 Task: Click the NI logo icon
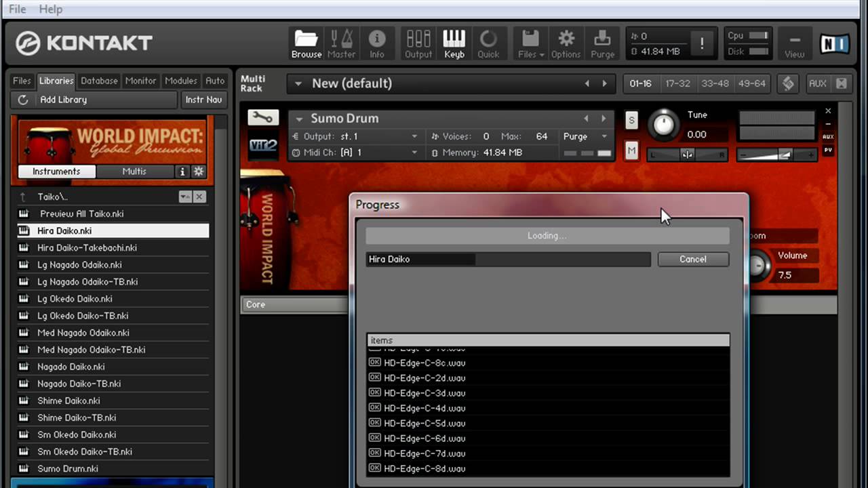(x=835, y=43)
